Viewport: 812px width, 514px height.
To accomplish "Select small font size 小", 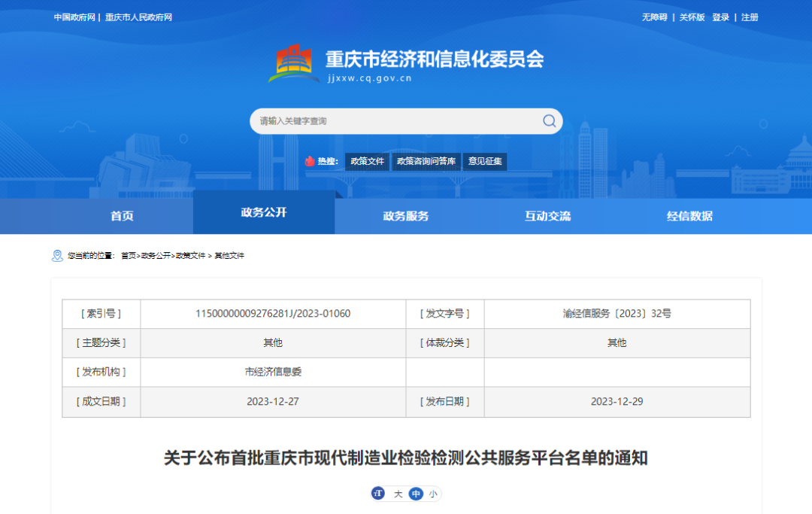I will tap(433, 494).
